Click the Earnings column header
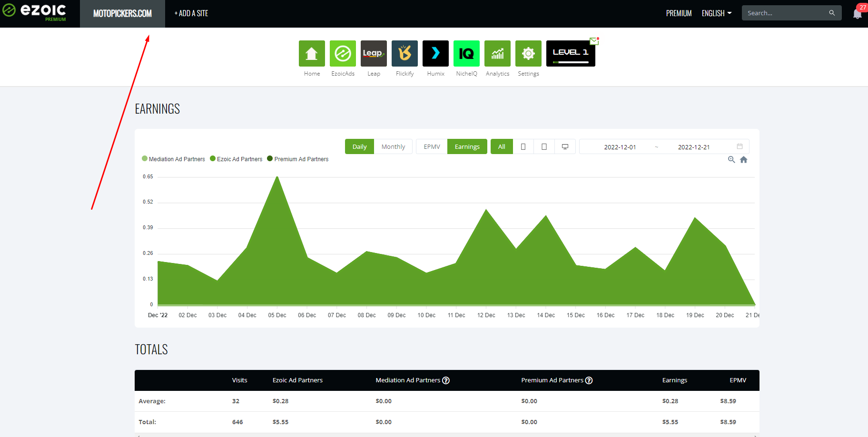The height and width of the screenshot is (437, 868). point(674,380)
